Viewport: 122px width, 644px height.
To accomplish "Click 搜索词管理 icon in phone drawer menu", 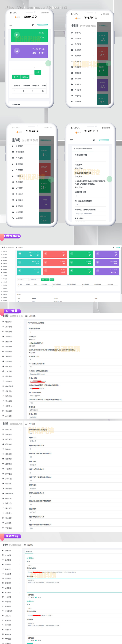I will tap(13, 152).
